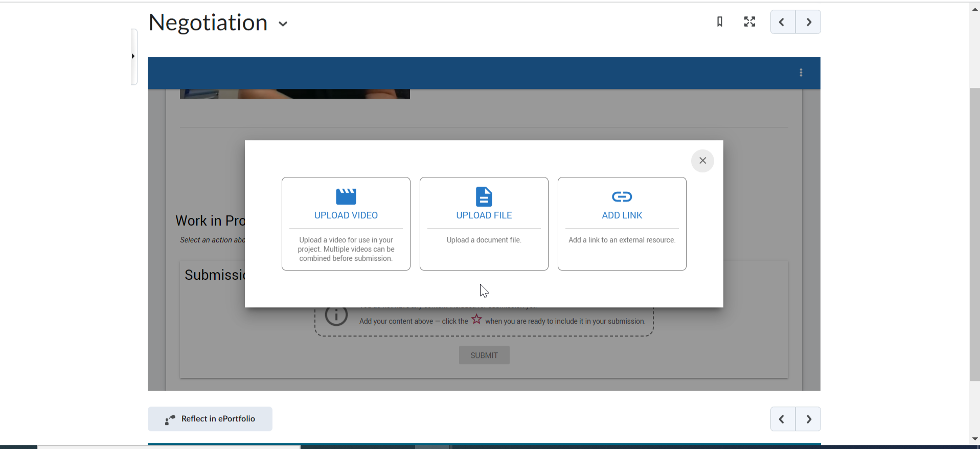Navigate to next page with bottom arrow
The image size is (980, 449).
click(x=809, y=419)
